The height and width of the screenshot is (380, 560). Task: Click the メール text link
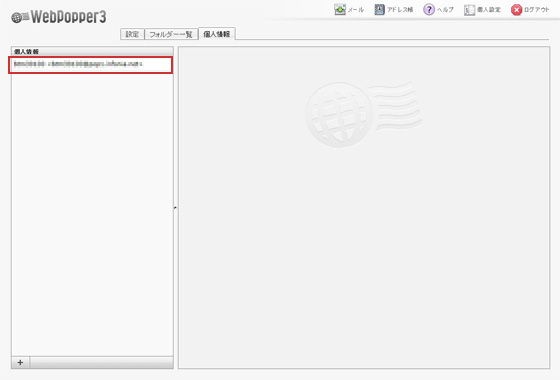[356, 10]
